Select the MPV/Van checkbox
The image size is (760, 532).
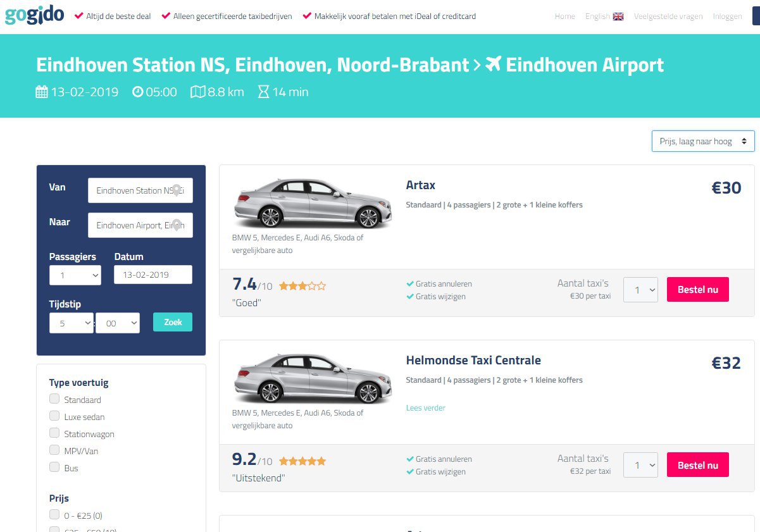[x=54, y=450]
